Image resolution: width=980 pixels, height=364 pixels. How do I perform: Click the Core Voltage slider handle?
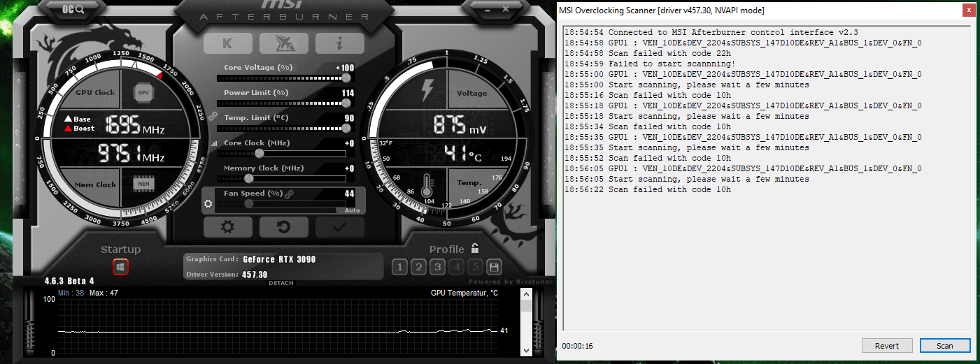pyautogui.click(x=346, y=78)
